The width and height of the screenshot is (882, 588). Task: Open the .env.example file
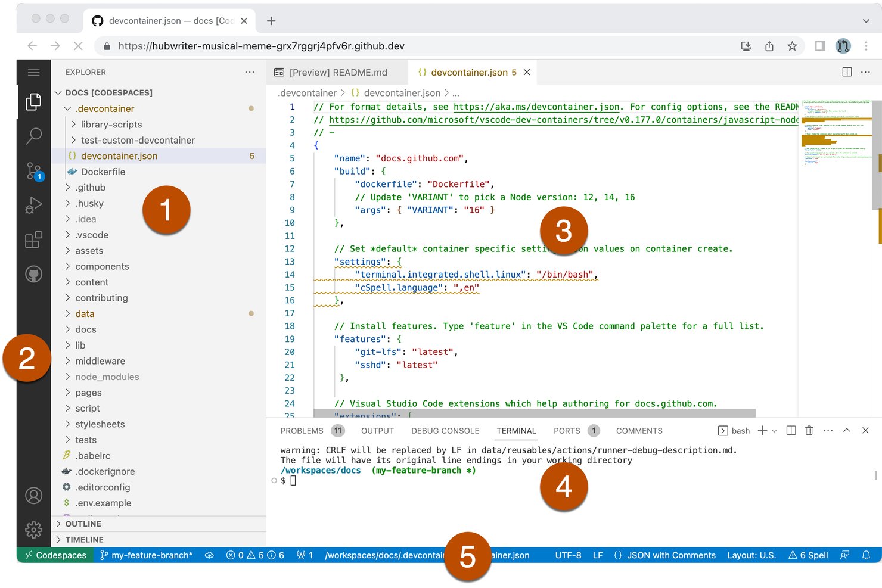tap(159, 503)
